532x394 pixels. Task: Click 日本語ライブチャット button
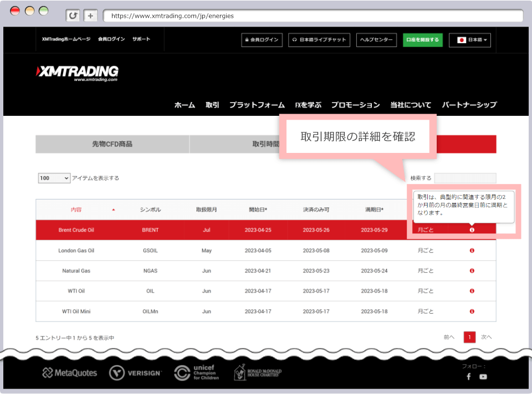coord(319,40)
